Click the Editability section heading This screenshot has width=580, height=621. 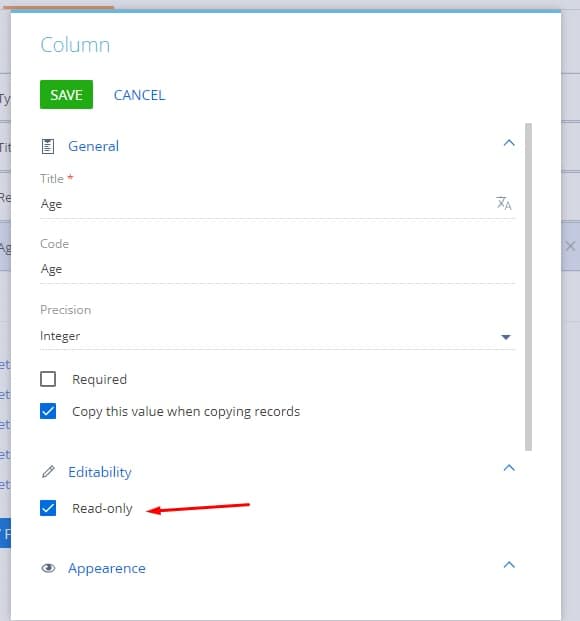click(x=100, y=472)
